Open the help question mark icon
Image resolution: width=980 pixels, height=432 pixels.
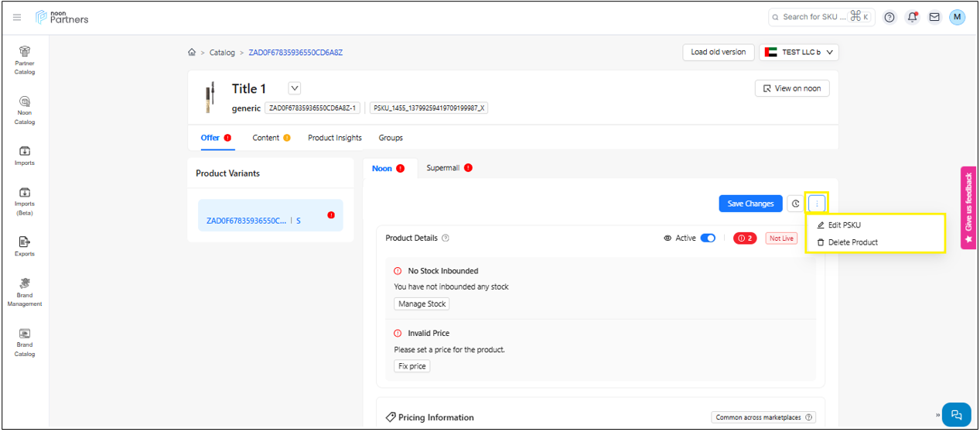pyautogui.click(x=890, y=17)
